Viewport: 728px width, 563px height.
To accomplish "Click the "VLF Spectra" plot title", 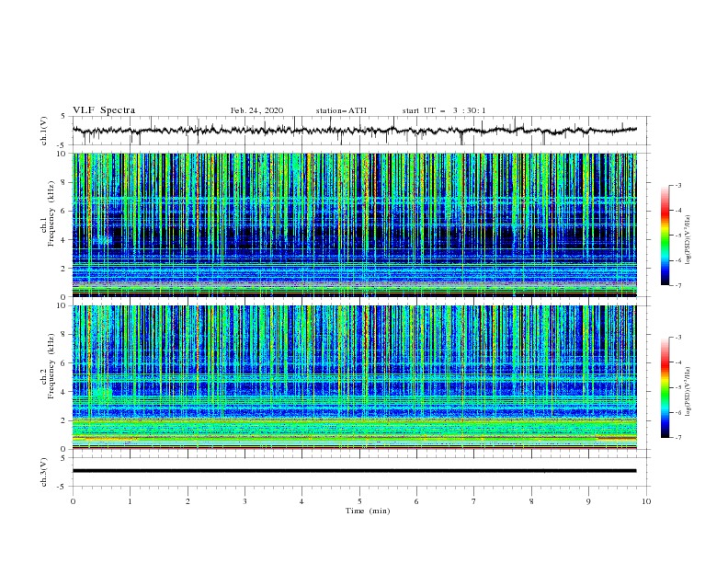I will click(104, 110).
